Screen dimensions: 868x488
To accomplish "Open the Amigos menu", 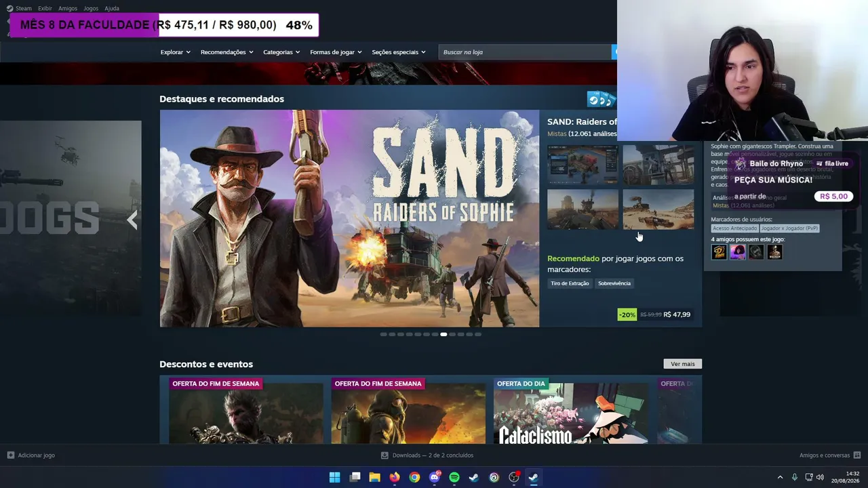I will pyautogui.click(x=68, y=8).
